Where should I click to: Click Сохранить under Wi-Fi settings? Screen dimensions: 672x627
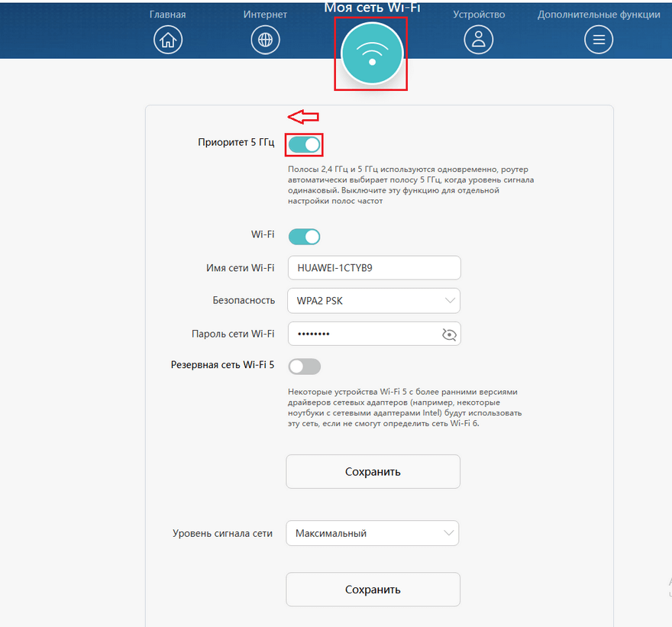373,472
